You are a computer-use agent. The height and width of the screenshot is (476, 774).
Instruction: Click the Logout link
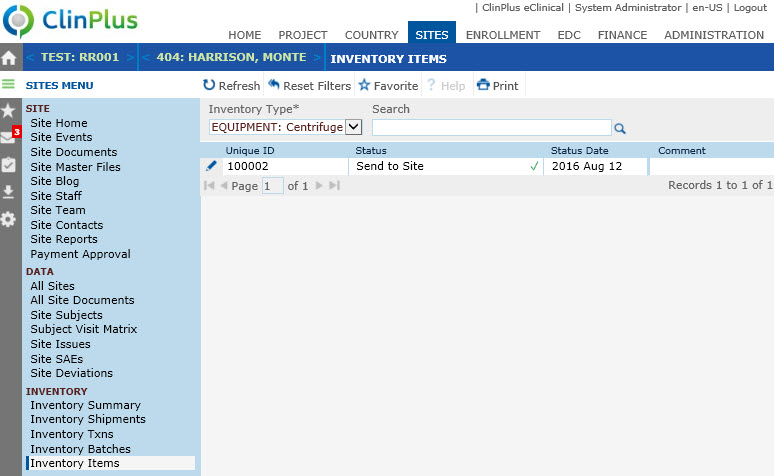pos(750,7)
